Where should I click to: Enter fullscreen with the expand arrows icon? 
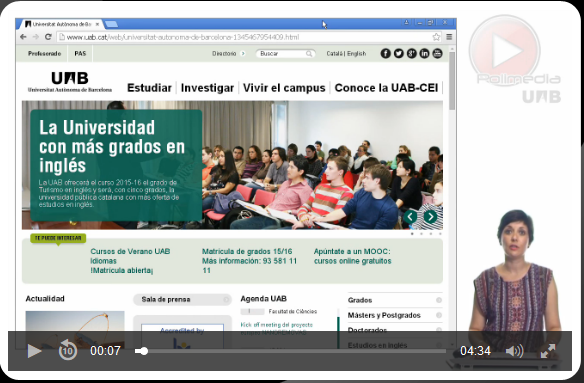548,351
